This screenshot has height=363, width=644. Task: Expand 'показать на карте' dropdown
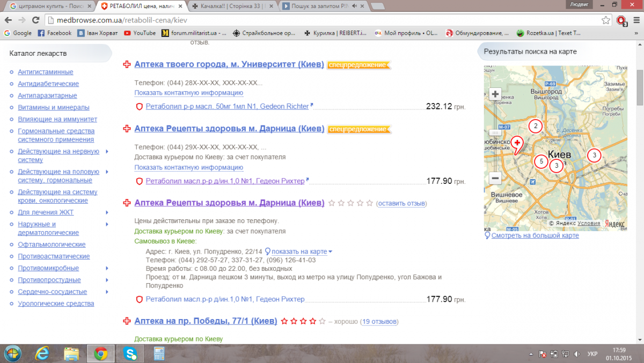[x=330, y=251]
